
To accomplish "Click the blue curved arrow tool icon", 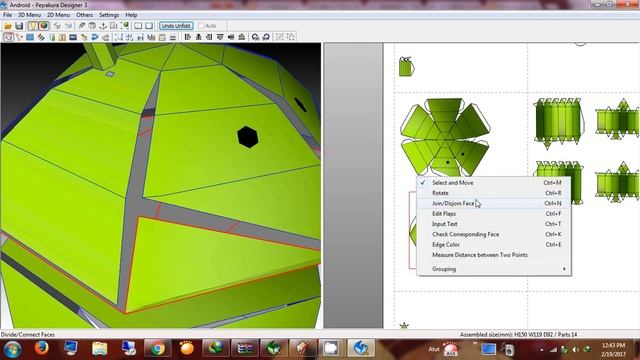I will [x=95, y=37].
